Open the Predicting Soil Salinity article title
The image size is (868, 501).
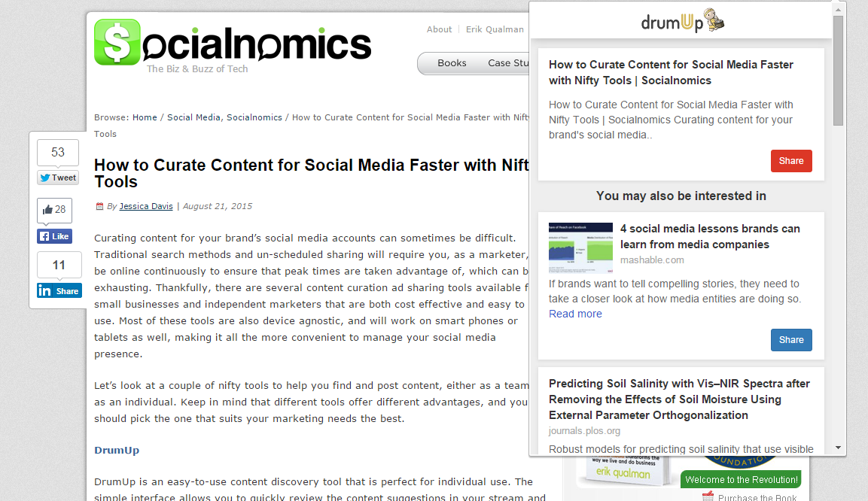679,399
